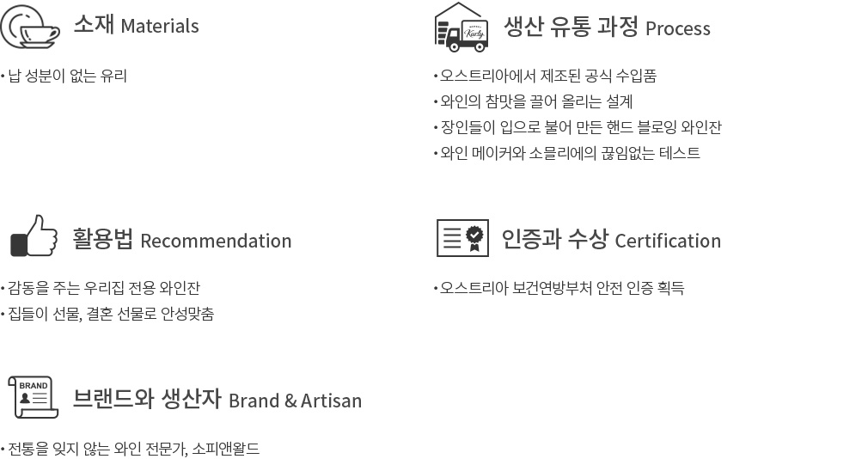This screenshot has height=459, width=868.
Task: Select the 인증과 수상 Certification heading
Action: 611,240
